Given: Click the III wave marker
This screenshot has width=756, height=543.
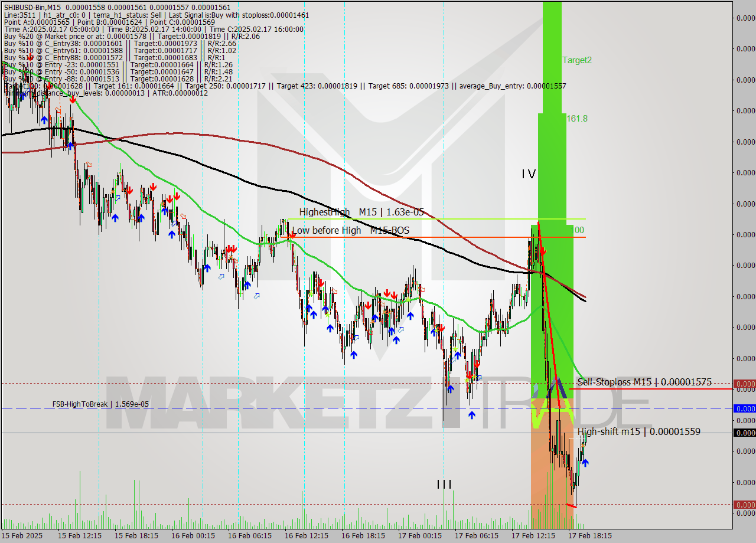Looking at the screenshot, I should (444, 485).
